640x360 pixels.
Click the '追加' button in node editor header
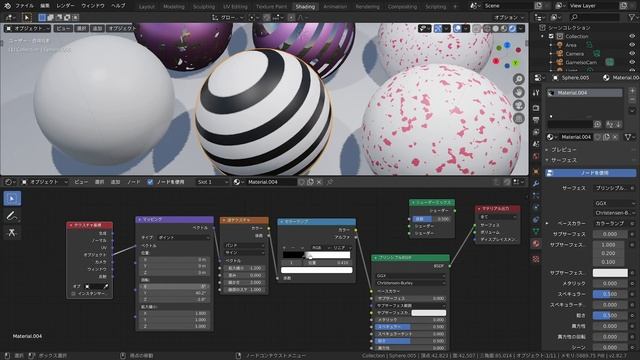(x=116, y=182)
